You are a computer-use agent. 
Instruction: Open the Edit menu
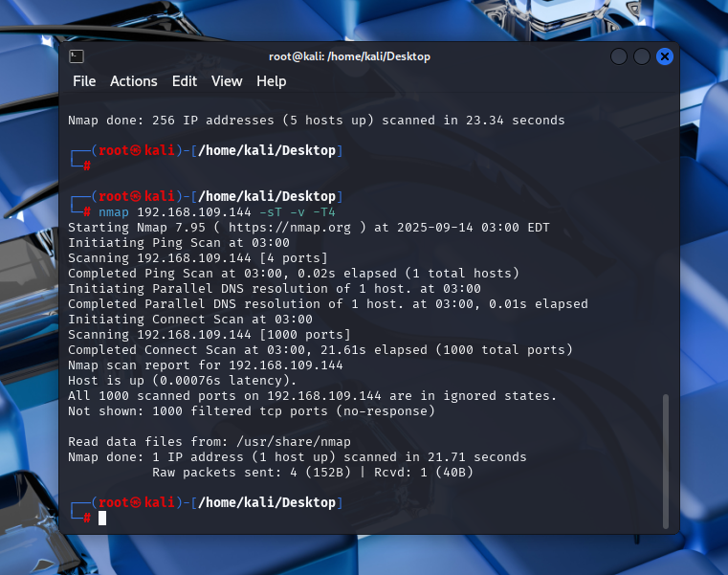click(x=185, y=81)
